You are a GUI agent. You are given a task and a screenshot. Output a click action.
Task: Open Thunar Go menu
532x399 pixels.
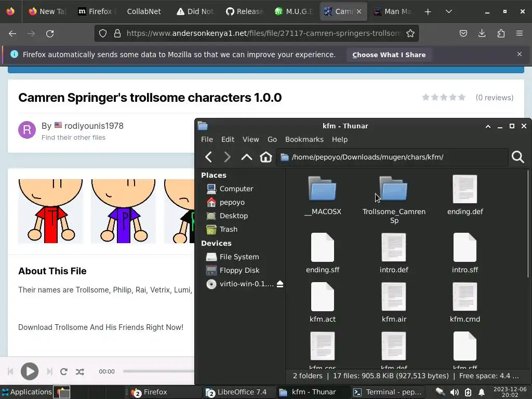tap(272, 139)
